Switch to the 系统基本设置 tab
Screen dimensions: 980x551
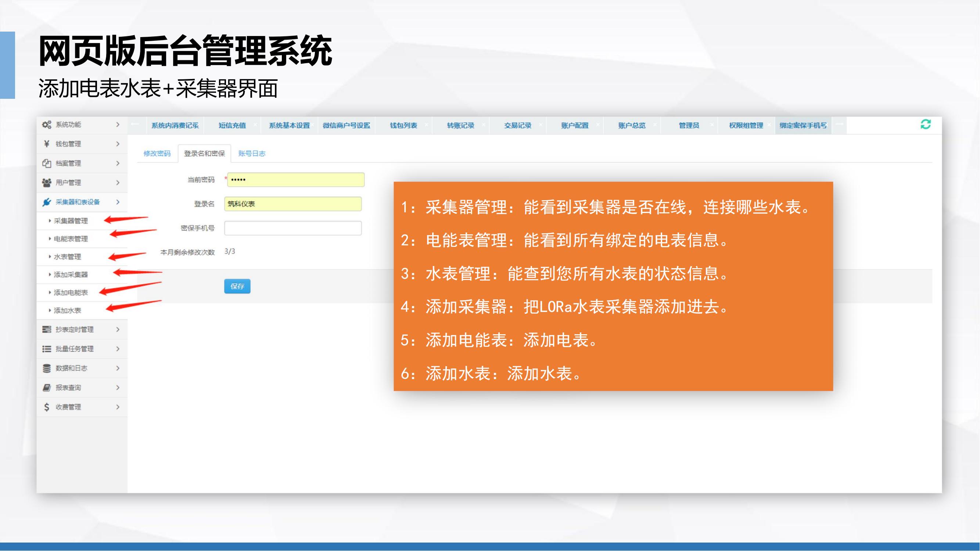(x=290, y=126)
